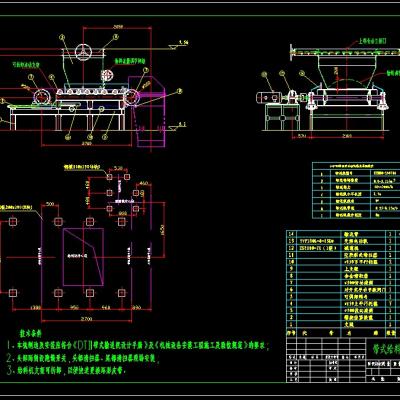
Task: Click the handwheel circle atop the hopper
Action: 83,52
